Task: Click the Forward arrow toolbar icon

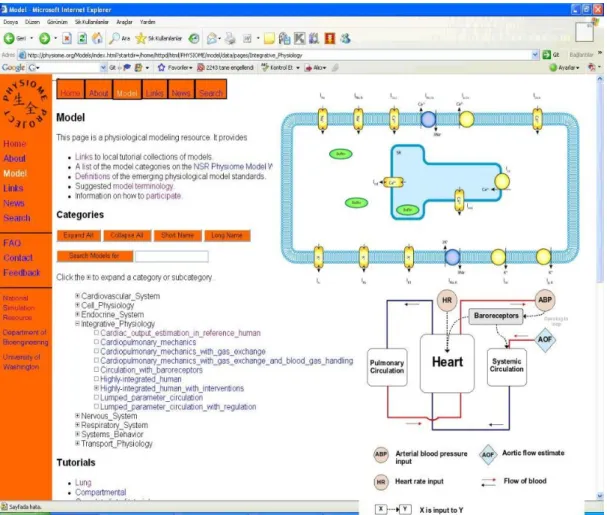Action: tap(45, 38)
